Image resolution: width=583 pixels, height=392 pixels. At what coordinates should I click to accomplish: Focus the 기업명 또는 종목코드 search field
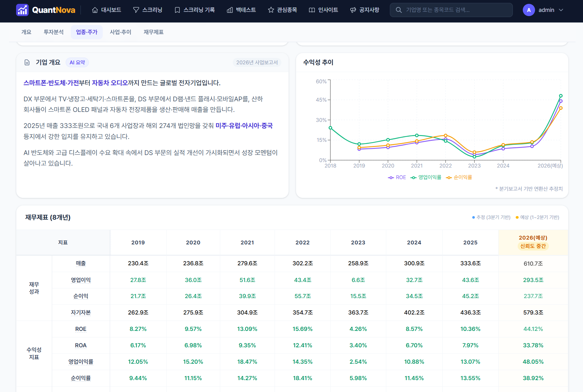click(x=451, y=10)
